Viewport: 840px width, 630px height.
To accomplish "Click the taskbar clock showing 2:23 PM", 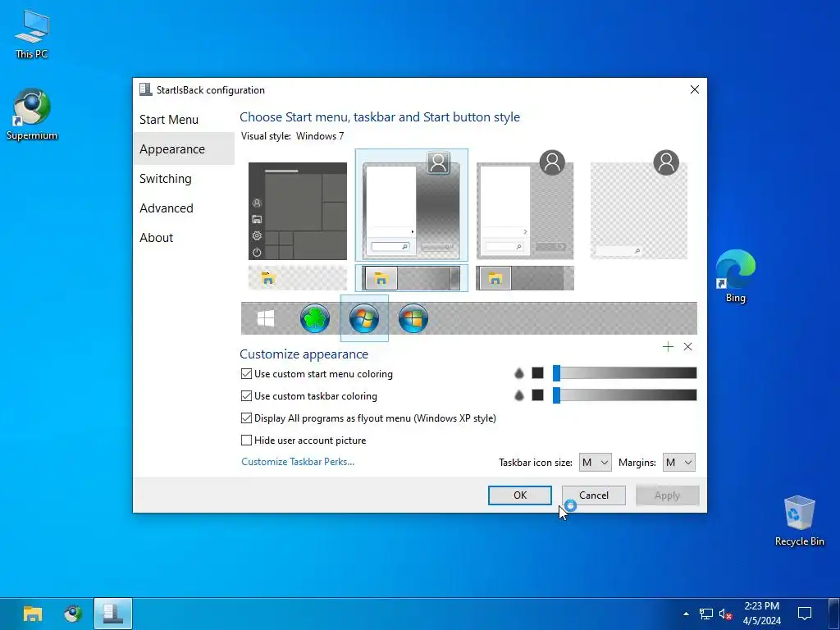I will 762,614.
